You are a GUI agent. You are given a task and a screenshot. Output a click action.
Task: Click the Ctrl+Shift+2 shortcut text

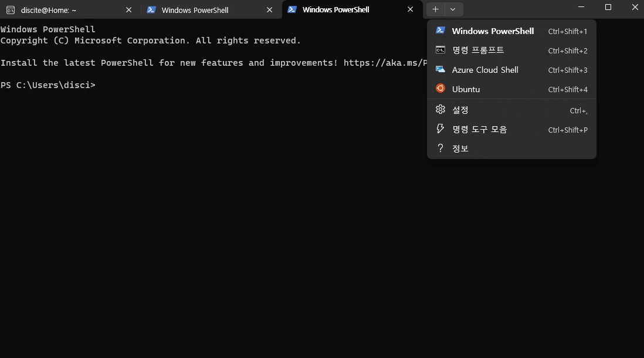[568, 50]
